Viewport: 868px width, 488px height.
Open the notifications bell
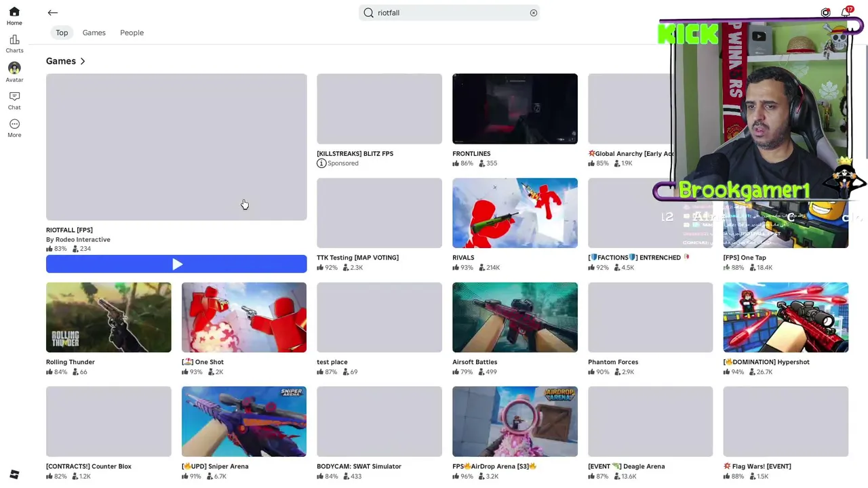(x=846, y=13)
